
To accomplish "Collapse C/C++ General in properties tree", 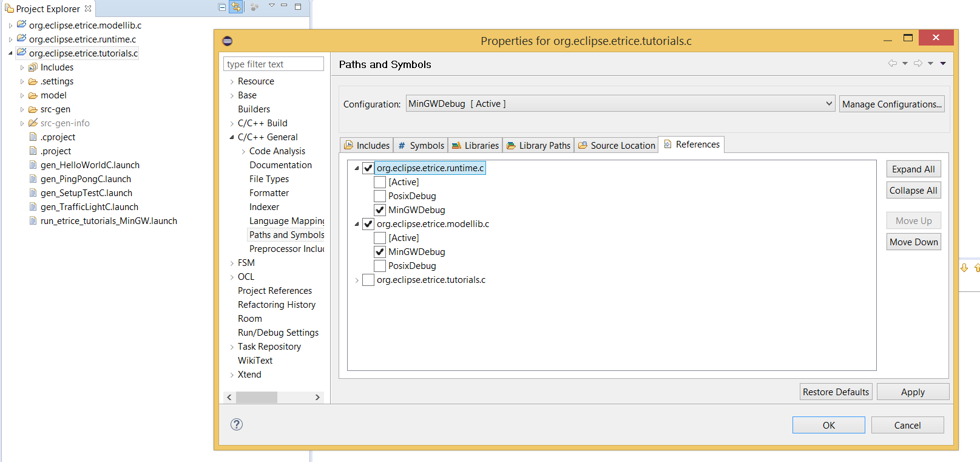I will pyautogui.click(x=232, y=137).
